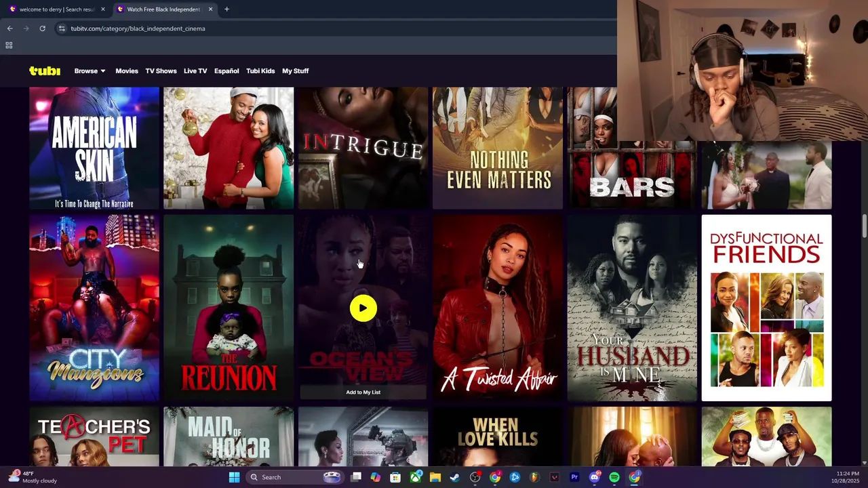Open Discord from the taskbar
Screen dimensions: 868x488
595,477
